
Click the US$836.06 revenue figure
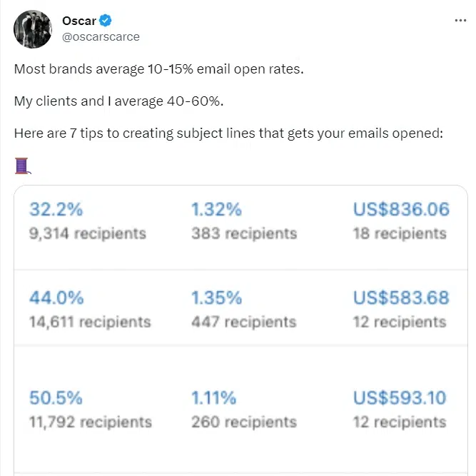[x=401, y=209]
